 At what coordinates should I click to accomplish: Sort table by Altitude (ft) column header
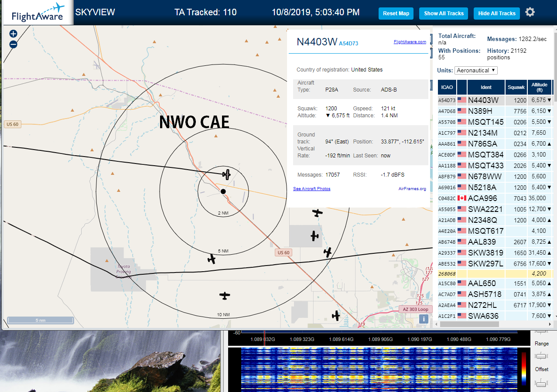[540, 87]
